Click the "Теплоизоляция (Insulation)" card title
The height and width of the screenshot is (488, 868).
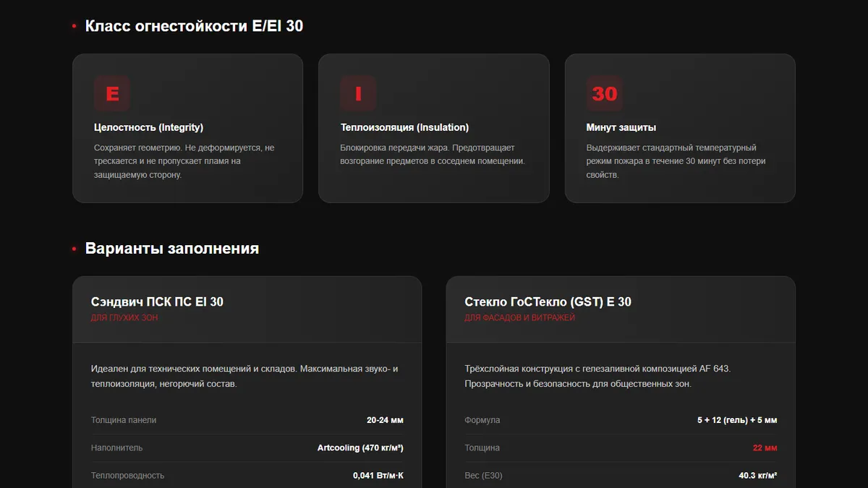tap(404, 127)
